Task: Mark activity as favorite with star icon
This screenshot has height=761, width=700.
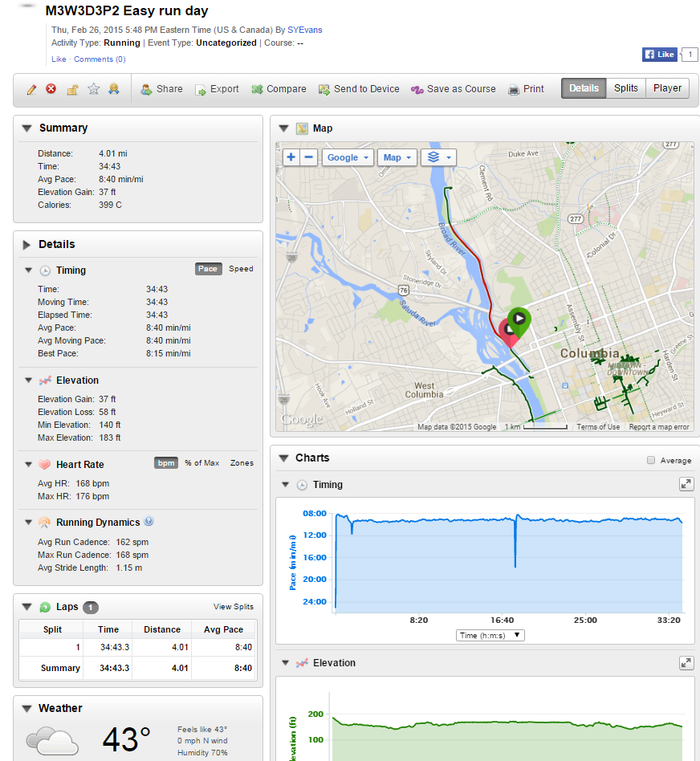Action: point(93,89)
